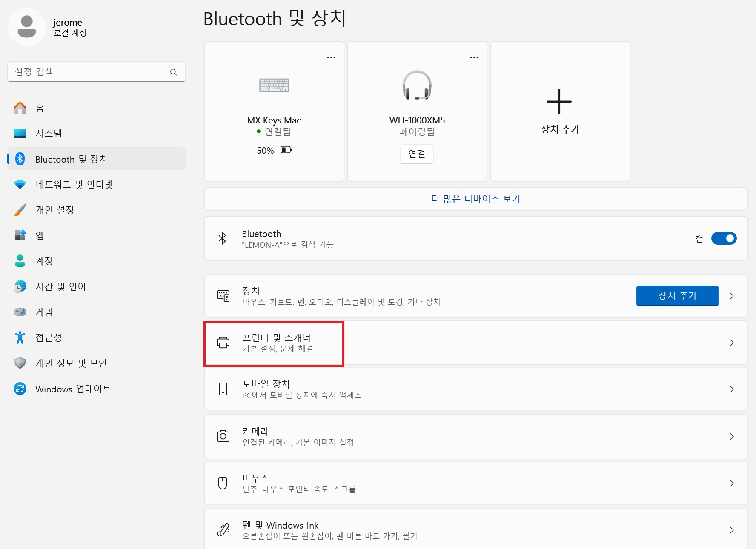Click 연결 button for WH-1000XM5

point(417,154)
